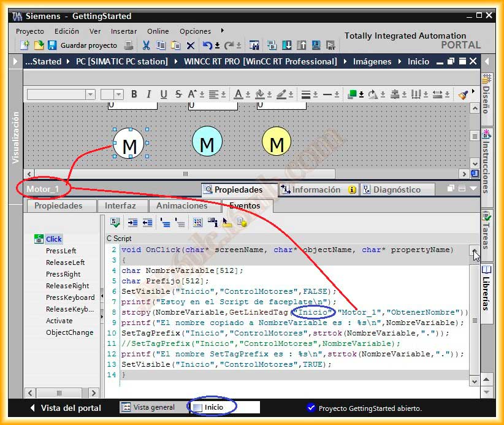Expand the font color dropdown arrow
504x425 pixels.
[248, 95]
